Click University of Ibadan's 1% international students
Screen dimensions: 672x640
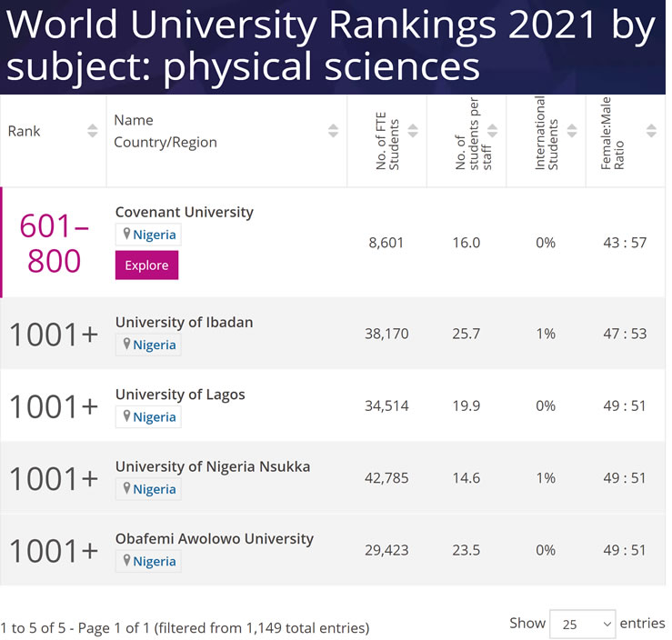[x=546, y=334]
